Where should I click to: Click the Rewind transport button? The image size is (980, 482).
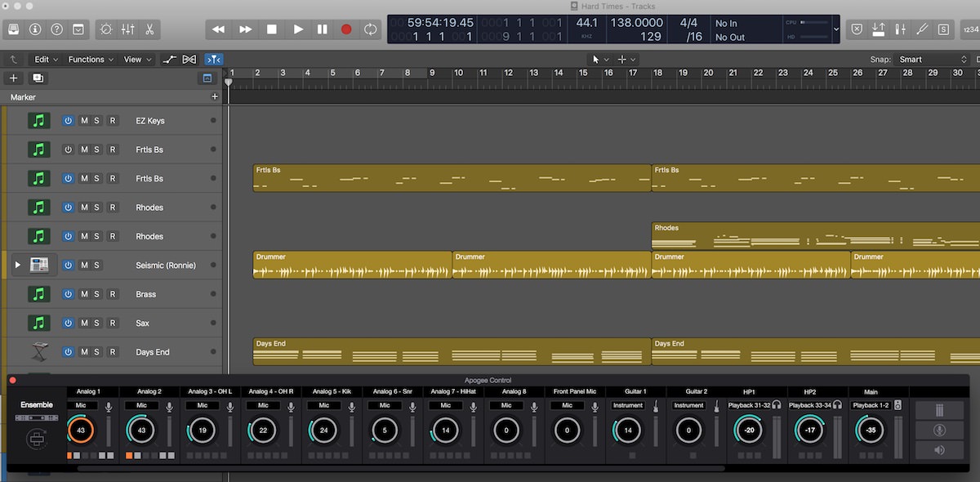click(218, 29)
